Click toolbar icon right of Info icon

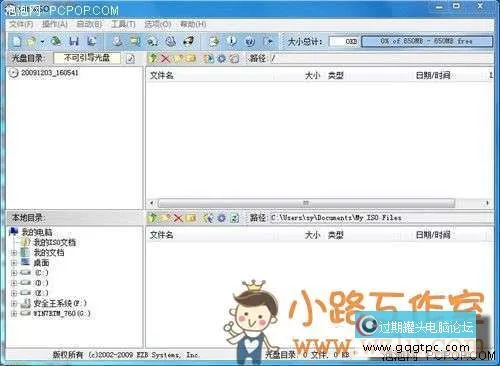click(250, 41)
